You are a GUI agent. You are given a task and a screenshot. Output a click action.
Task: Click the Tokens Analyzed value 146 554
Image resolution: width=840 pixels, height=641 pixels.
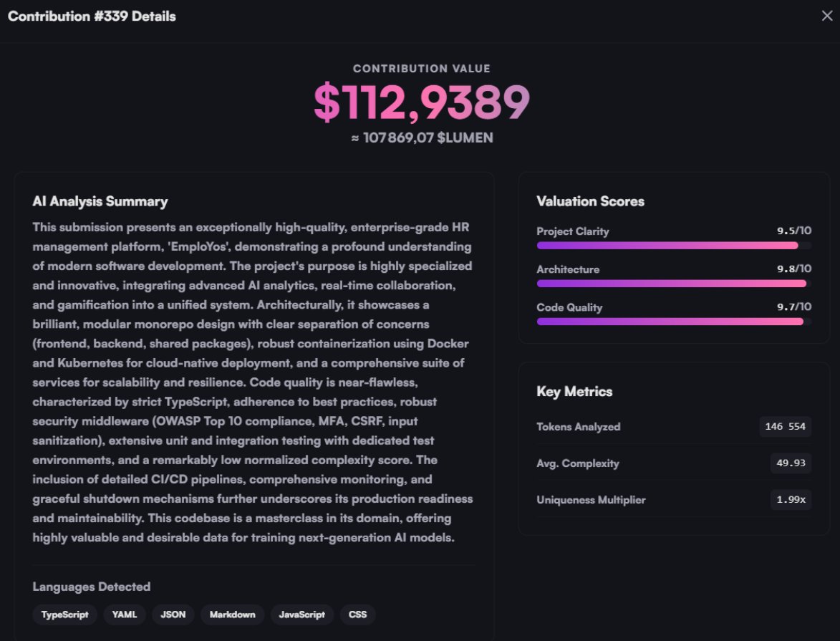(x=785, y=427)
